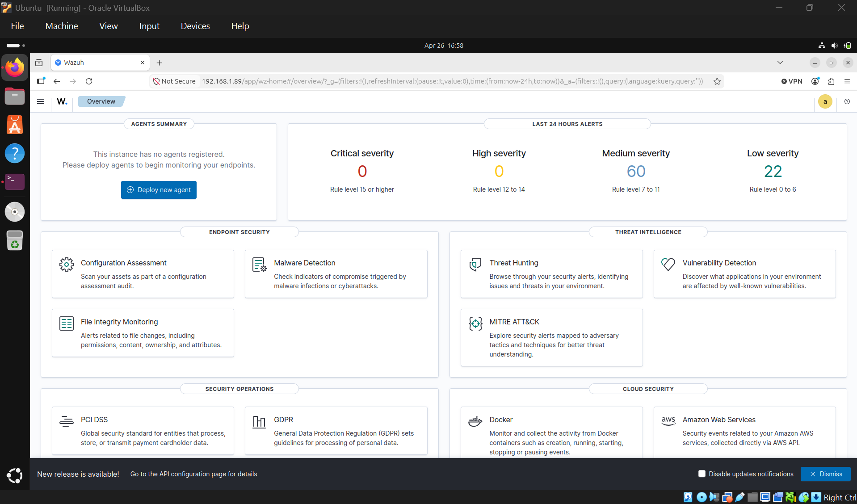This screenshot has width=857, height=504.
Task: Open Ubuntu Software from the dock
Action: click(15, 125)
